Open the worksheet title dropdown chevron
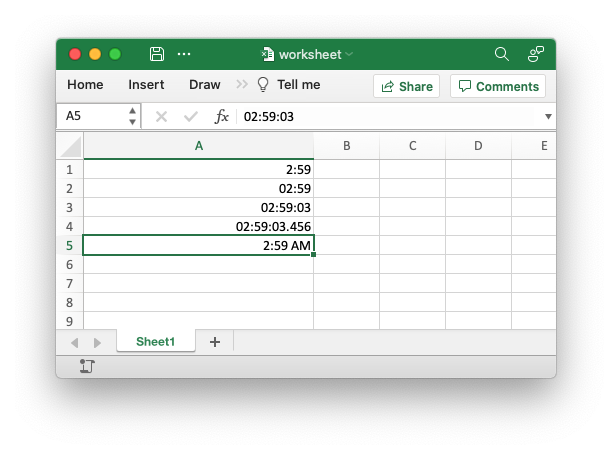The image size is (612, 452). [x=349, y=54]
